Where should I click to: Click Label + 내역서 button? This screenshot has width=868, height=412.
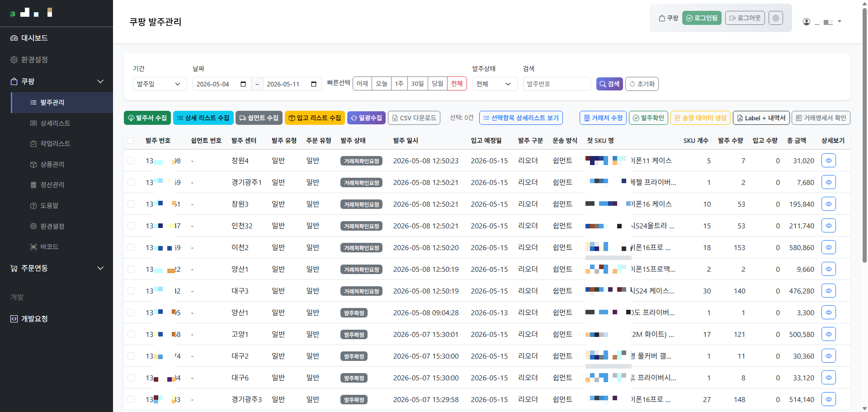pos(761,118)
